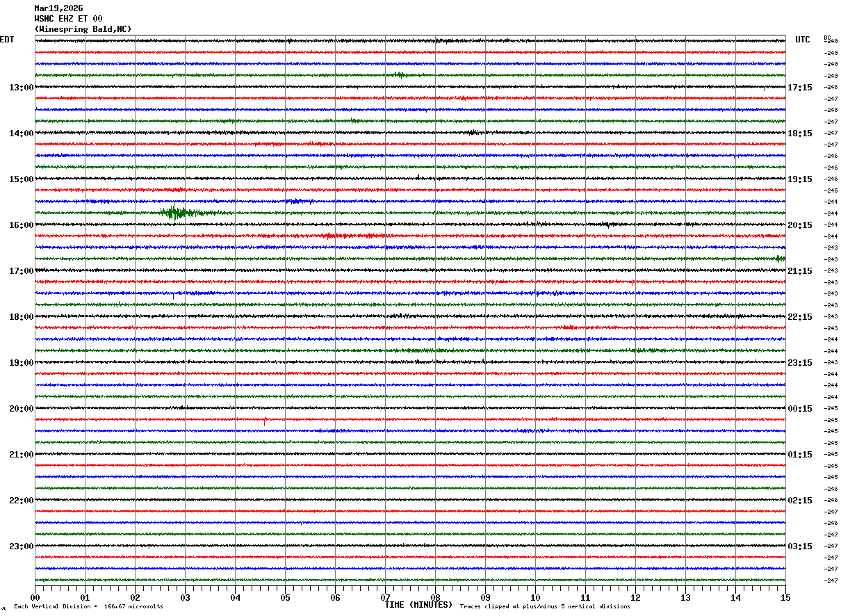Select minute 15 on the bottom axis
841x616 pixels.
(x=785, y=597)
